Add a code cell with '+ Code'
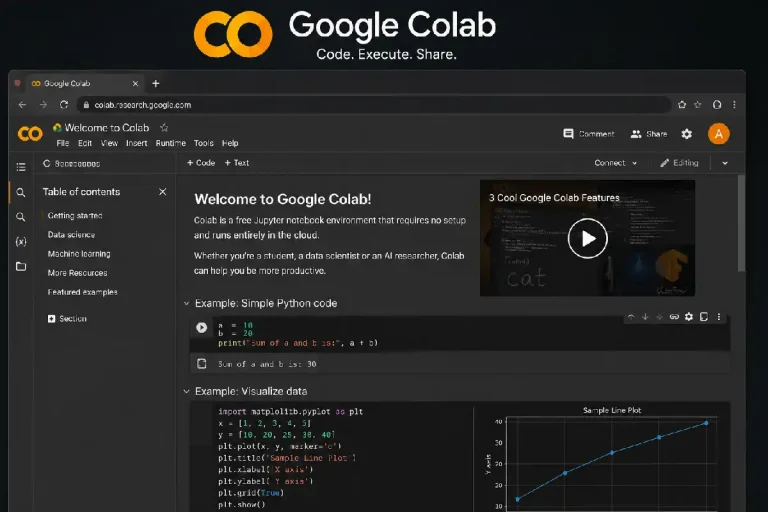Viewport: 768px width, 512px height. tap(201, 163)
